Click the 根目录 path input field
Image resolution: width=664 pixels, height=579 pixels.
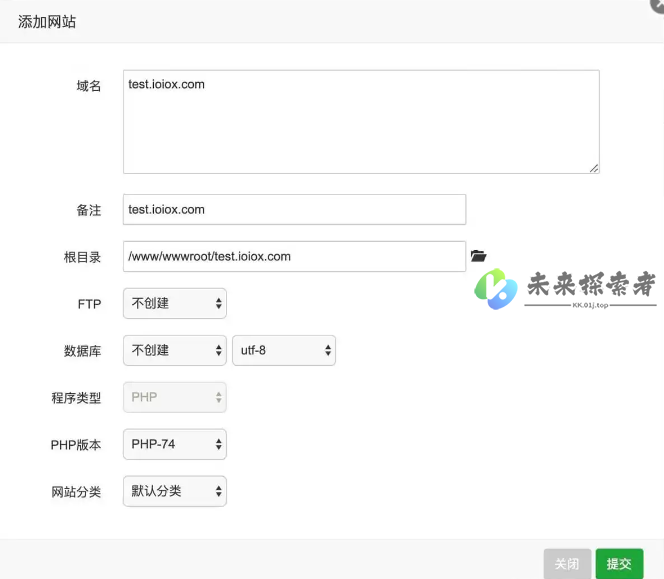click(294, 257)
